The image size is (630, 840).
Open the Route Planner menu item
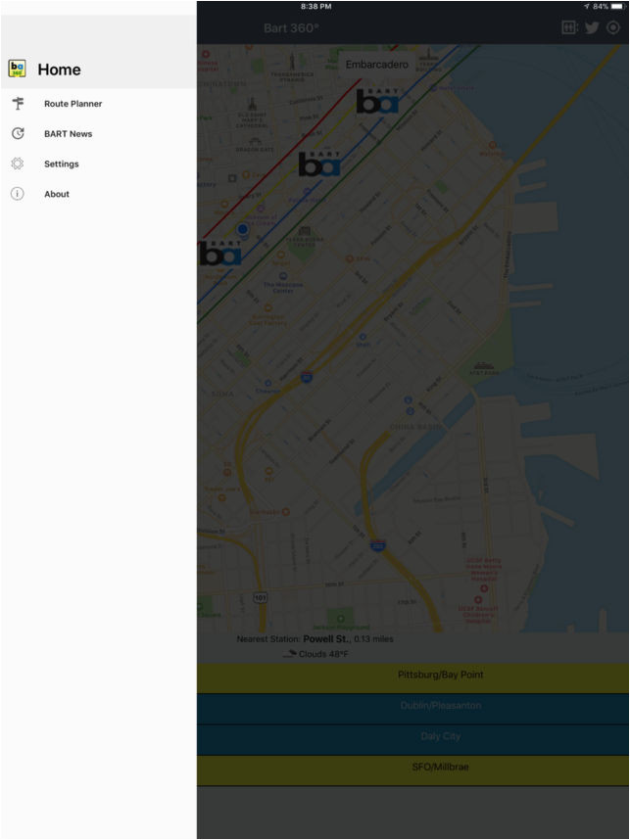(98, 104)
